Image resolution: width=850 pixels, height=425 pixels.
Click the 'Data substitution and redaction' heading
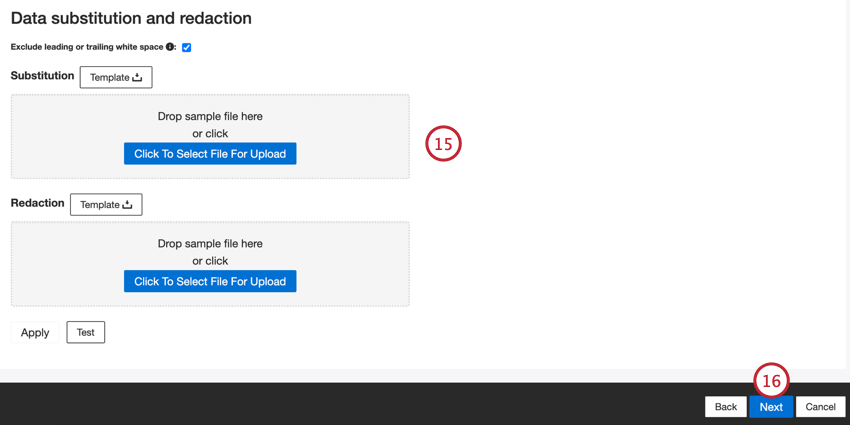(x=131, y=18)
